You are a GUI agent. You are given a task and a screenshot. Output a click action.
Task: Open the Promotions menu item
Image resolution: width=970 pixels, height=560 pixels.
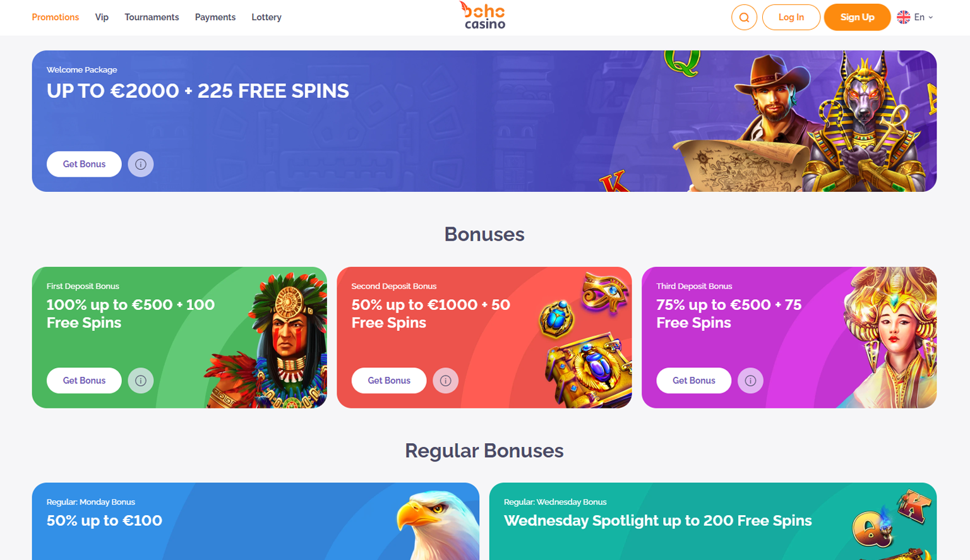[56, 17]
